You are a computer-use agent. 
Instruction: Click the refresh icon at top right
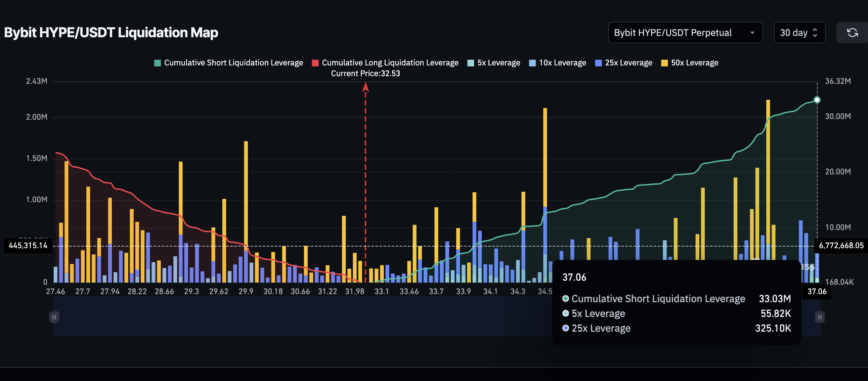852,32
